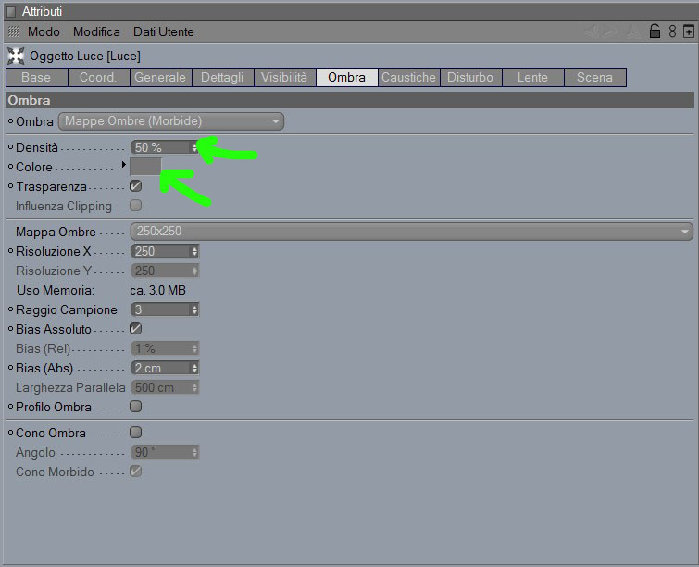Click the keyframe dot next to Bias Assoluto
Viewport: 699px width, 567px height.
pos(10,329)
